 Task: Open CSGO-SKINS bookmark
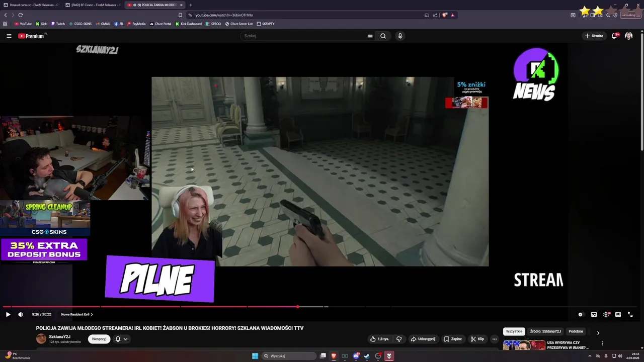tap(80, 24)
